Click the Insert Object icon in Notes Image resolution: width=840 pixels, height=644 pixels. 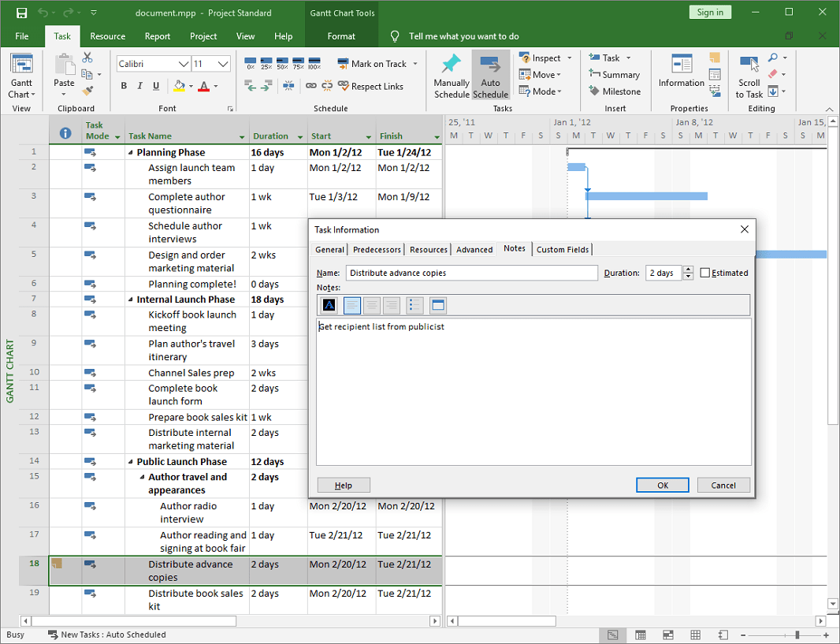point(440,305)
